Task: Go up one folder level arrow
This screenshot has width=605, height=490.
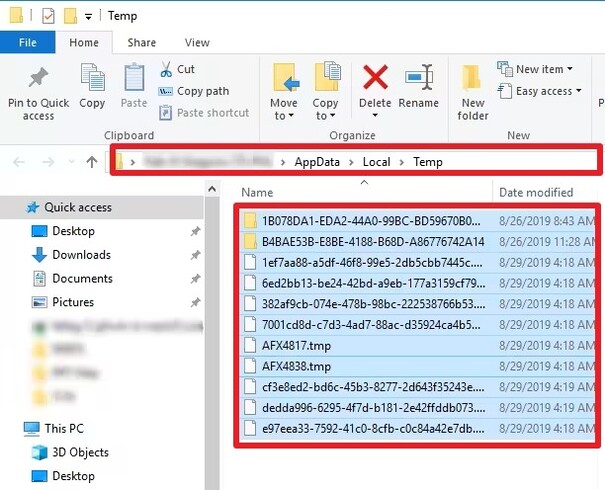Action: click(92, 162)
